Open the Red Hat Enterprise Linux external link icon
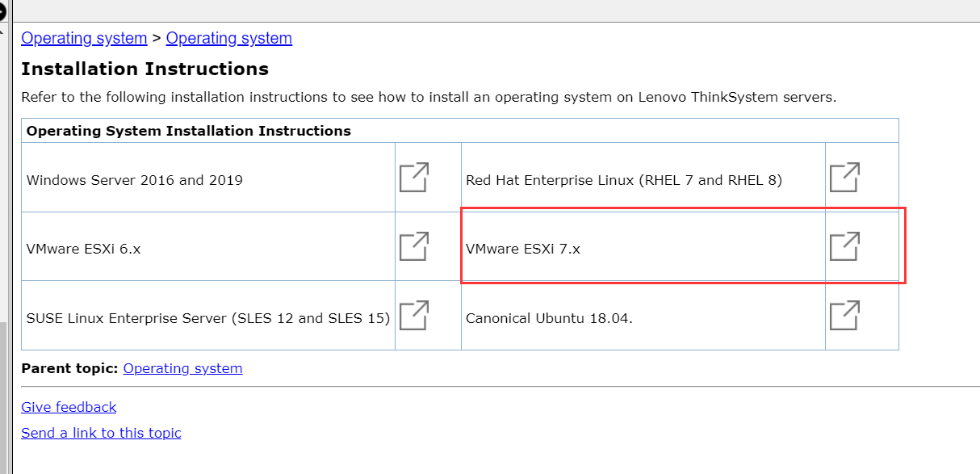980x474 pixels. (x=844, y=178)
